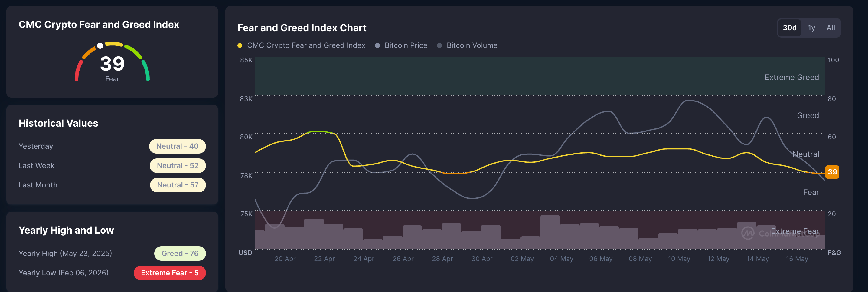The height and width of the screenshot is (292, 868).
Task: Click the Extreme Fear - 5 badge
Action: tap(169, 273)
